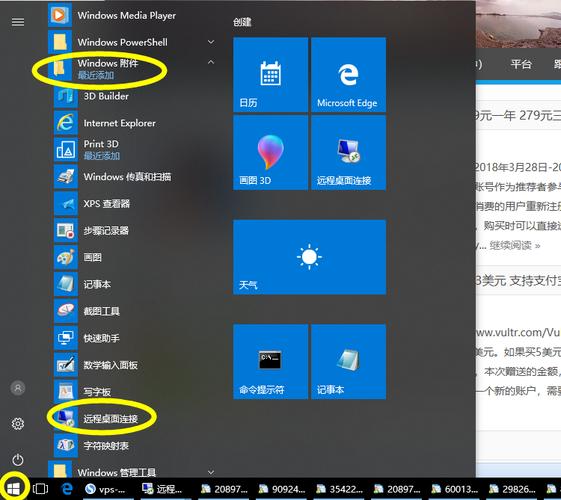Open Edge from the taskbar
The width and height of the screenshot is (561, 500).
67,489
